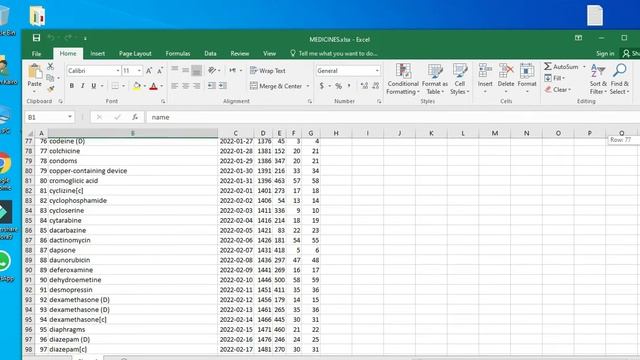Increase font size with the large A icon

pos(149,71)
